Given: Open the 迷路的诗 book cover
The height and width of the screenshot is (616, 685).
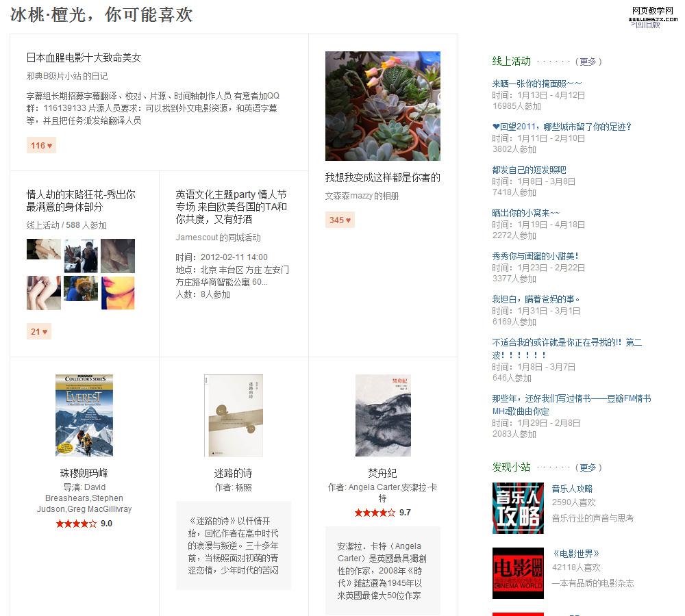Looking at the screenshot, I should (234, 415).
